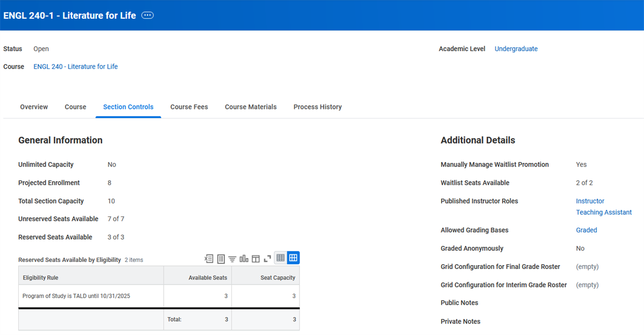The width and height of the screenshot is (644, 335).
Task: Open the filter icon for reserved seats grid
Action: click(232, 259)
